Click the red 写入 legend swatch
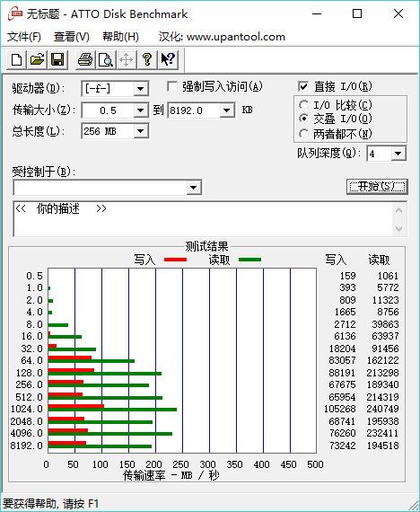 pyautogui.click(x=176, y=260)
